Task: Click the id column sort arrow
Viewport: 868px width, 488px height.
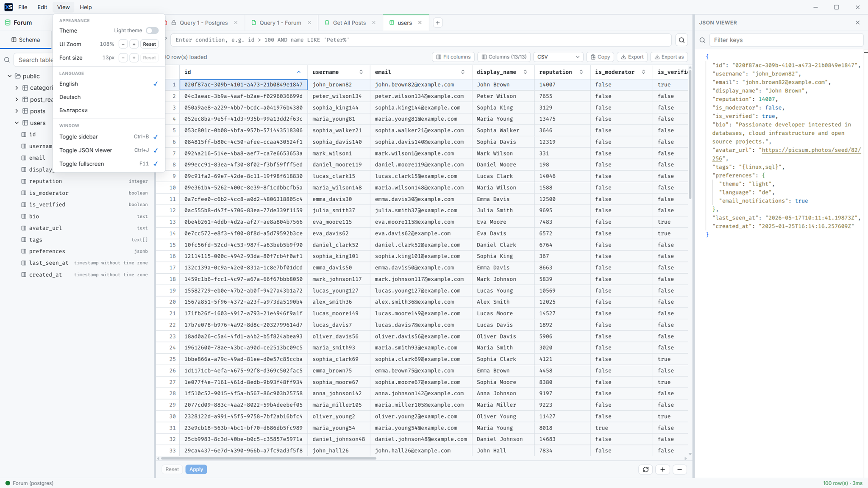Action: pyautogui.click(x=299, y=72)
